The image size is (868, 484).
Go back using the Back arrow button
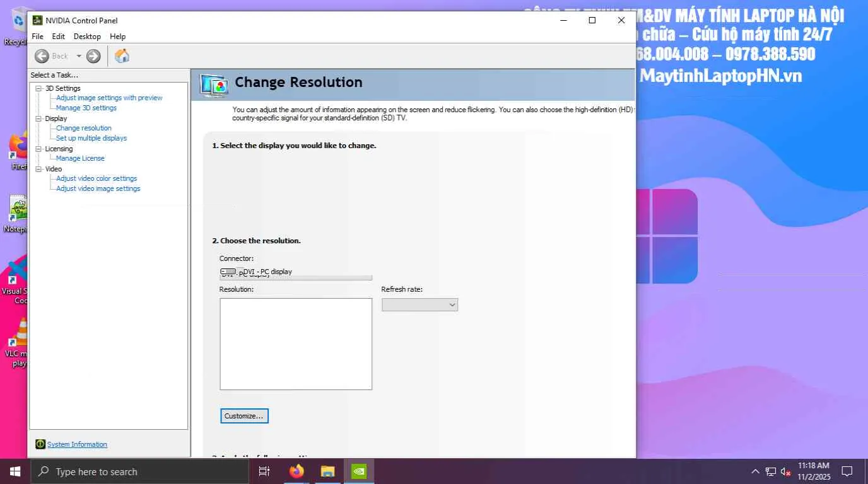pos(42,56)
